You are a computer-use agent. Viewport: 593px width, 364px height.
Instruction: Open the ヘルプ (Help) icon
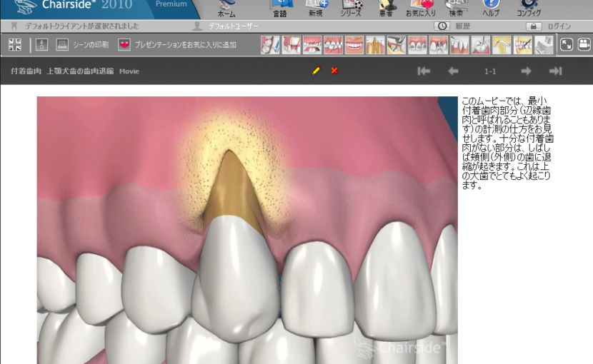point(491,8)
